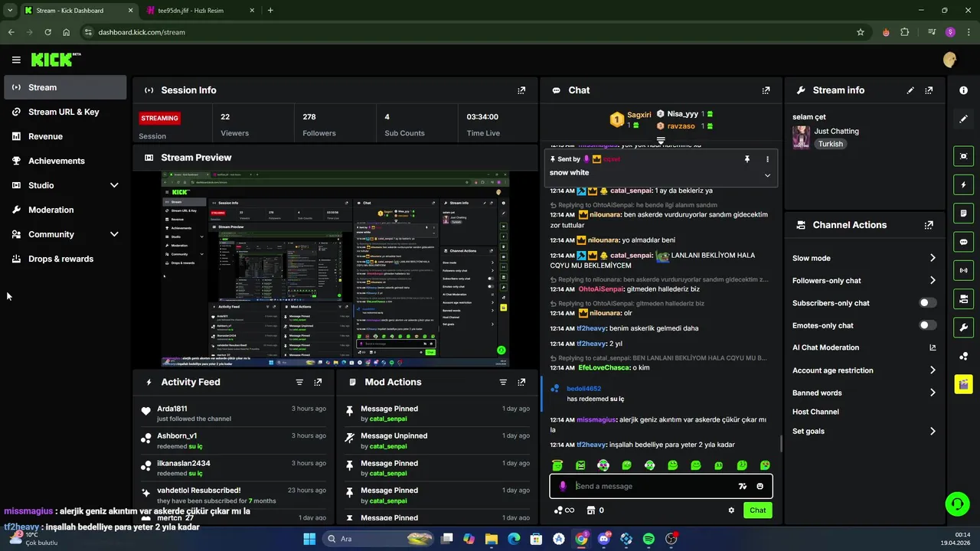Open filter options in Activity Feed
Viewport: 980px width, 551px height.
299,382
